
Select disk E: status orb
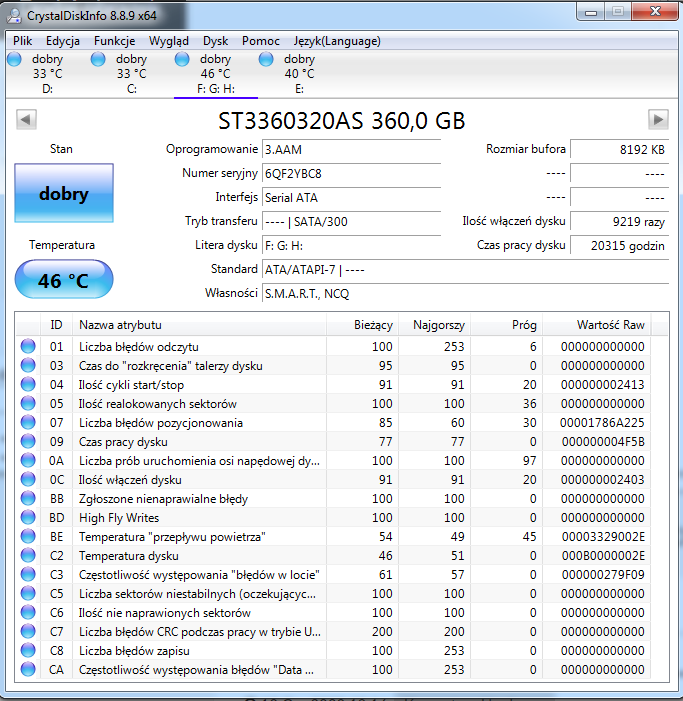click(266, 59)
